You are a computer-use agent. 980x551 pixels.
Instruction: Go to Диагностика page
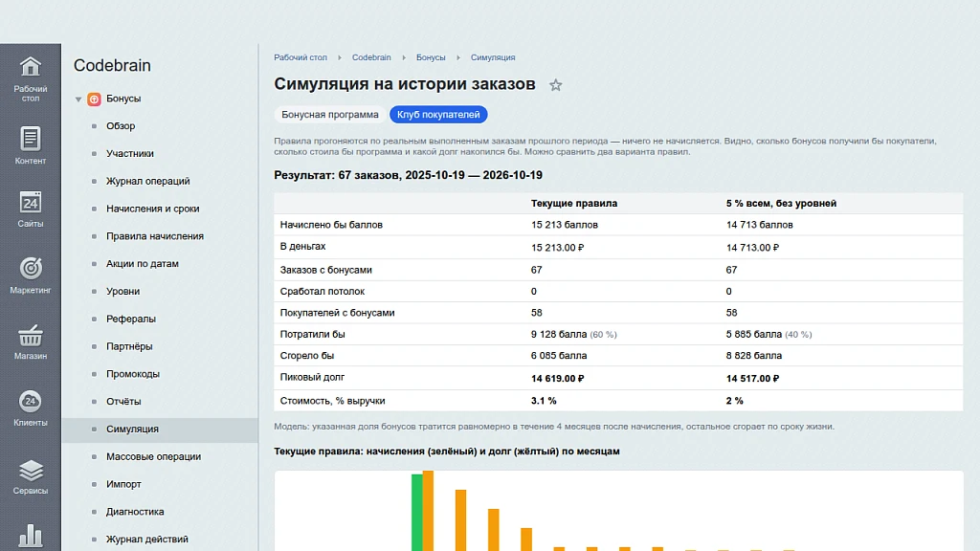pyautogui.click(x=135, y=512)
